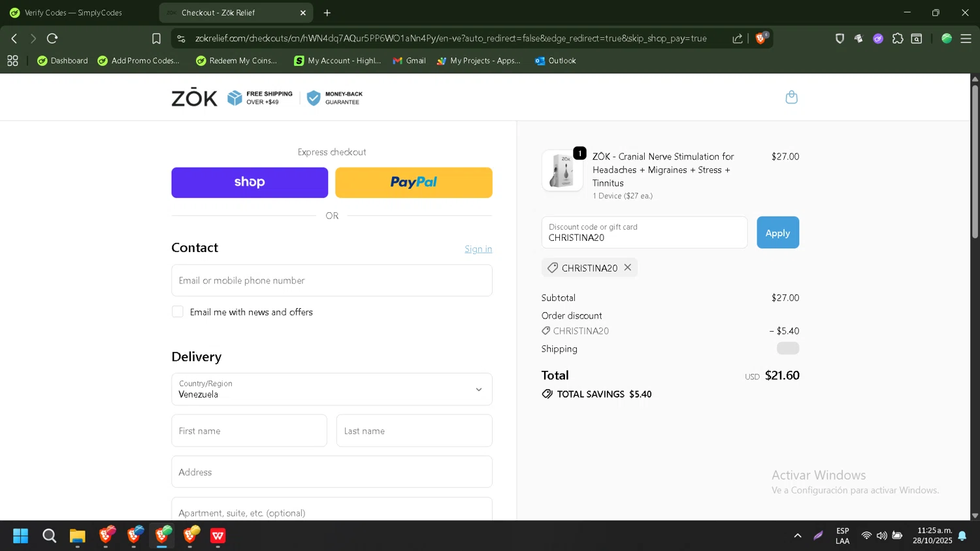The height and width of the screenshot is (551, 980).
Task: Click the ZŌK logo
Action: point(194,97)
